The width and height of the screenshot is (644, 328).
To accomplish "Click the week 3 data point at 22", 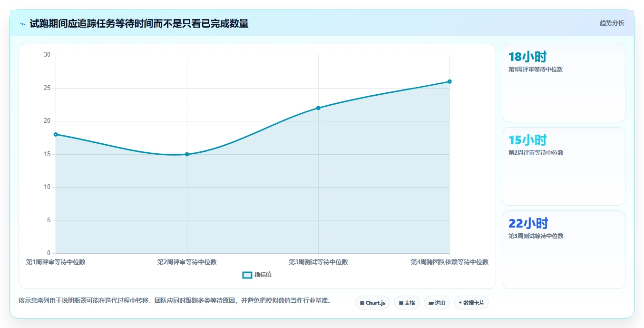I will point(318,108).
